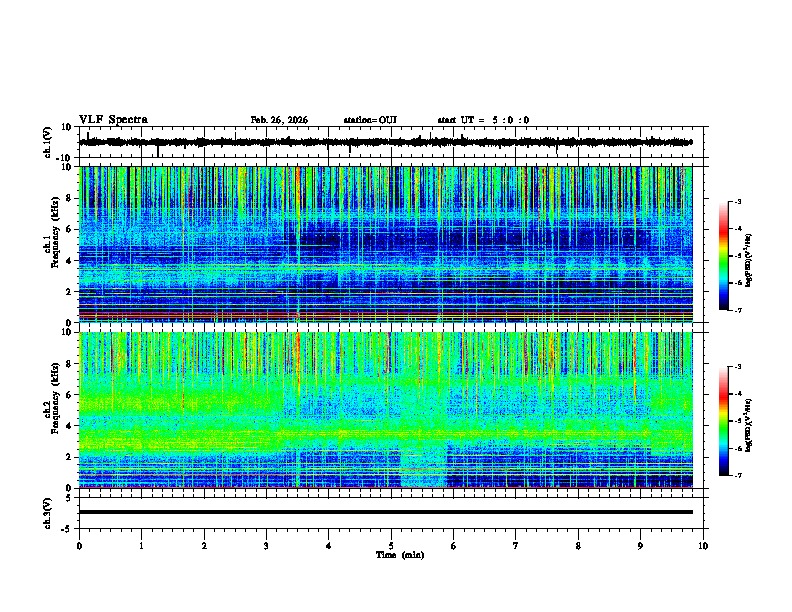Viewport: 792px width, 612px height.
Task: Click the date "Feb. 26, 2026"
Action: (279, 120)
